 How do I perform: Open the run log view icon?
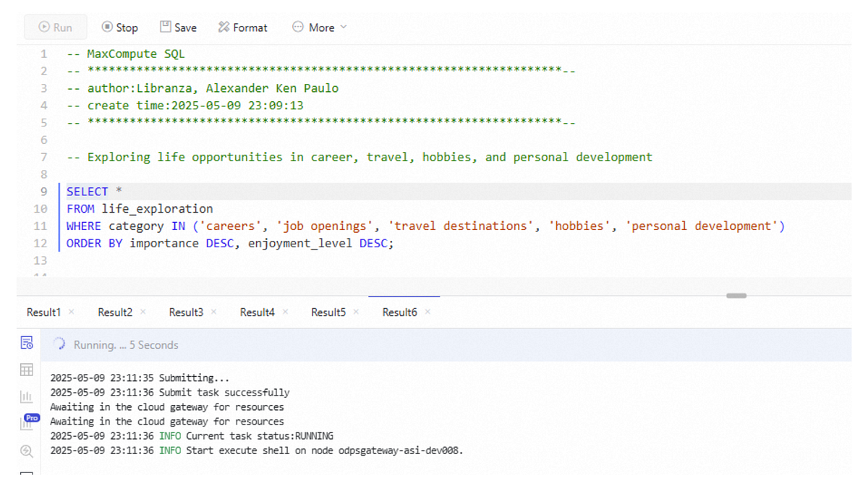coord(27,343)
